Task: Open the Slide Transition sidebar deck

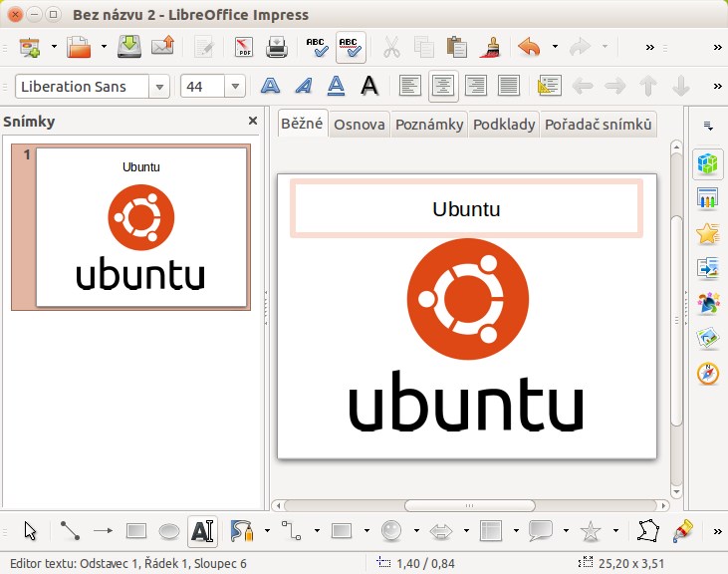Action: [707, 268]
